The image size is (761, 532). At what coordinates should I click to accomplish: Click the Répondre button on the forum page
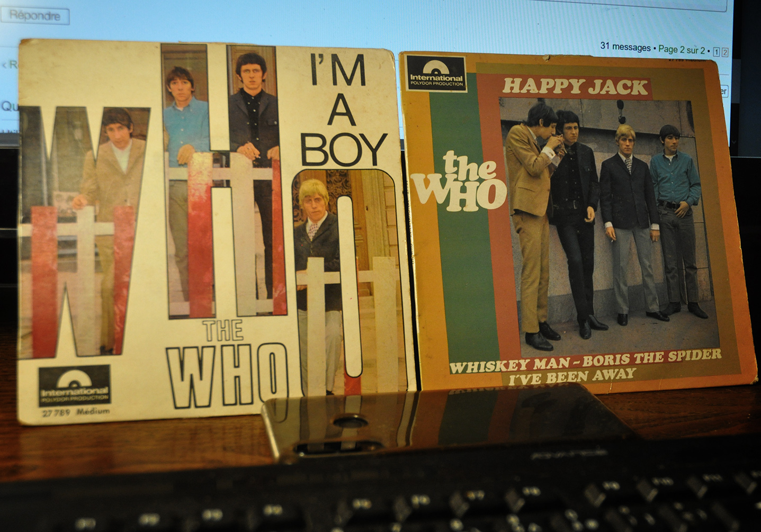point(34,16)
